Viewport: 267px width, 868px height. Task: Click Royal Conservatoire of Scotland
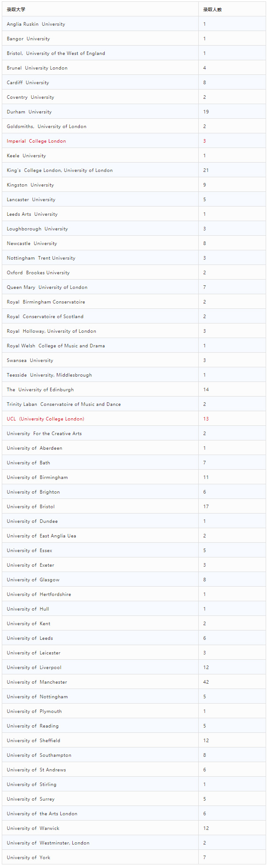coord(45,316)
